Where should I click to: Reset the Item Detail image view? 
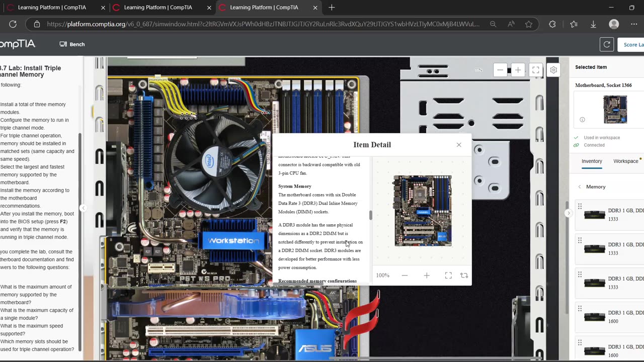pyautogui.click(x=464, y=276)
